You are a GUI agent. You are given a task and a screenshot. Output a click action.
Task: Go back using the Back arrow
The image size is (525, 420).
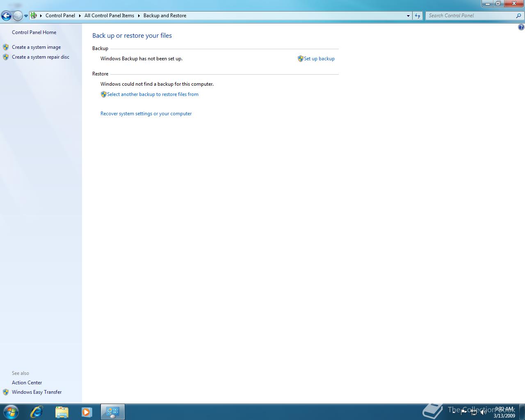tap(6, 16)
